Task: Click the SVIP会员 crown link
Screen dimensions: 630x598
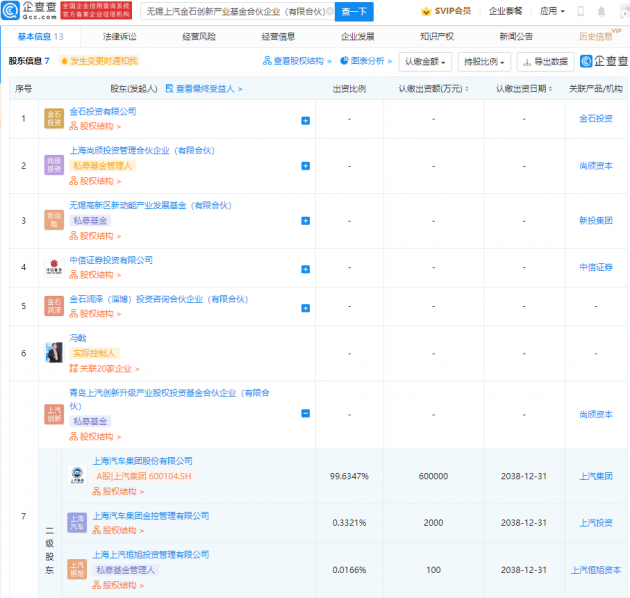Action: click(x=446, y=11)
